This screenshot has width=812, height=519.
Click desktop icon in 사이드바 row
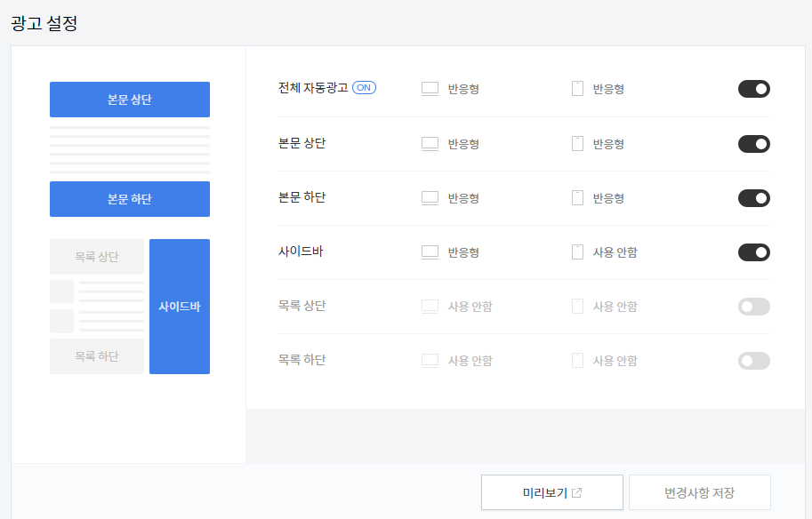pos(430,252)
